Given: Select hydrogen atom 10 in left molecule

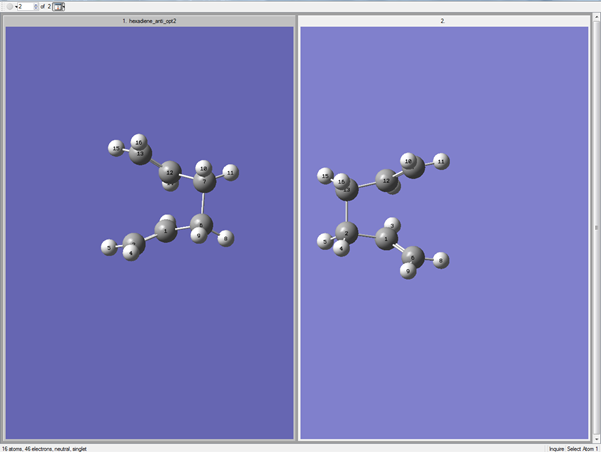Looking at the screenshot, I should [204, 168].
